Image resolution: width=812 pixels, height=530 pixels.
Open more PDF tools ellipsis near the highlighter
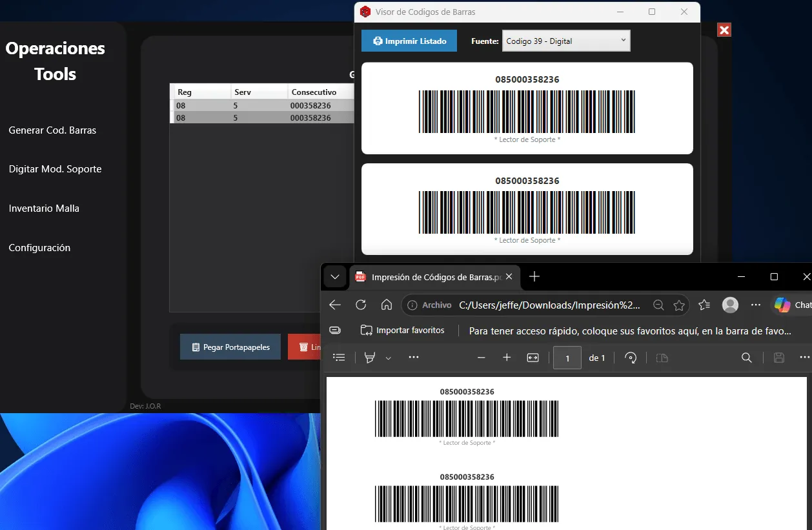pyautogui.click(x=414, y=357)
